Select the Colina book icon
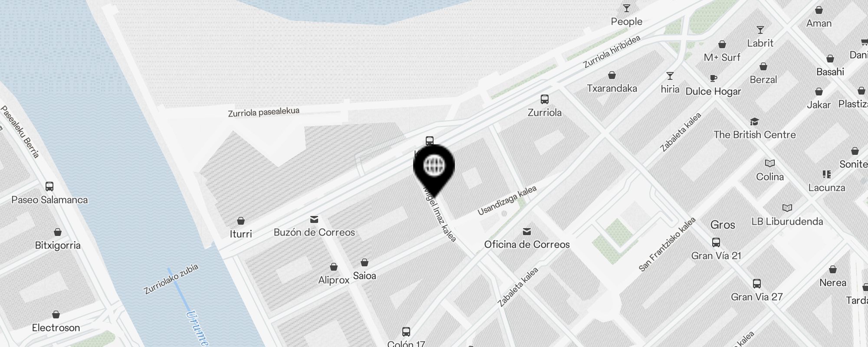868x347 pixels. pyautogui.click(x=770, y=164)
